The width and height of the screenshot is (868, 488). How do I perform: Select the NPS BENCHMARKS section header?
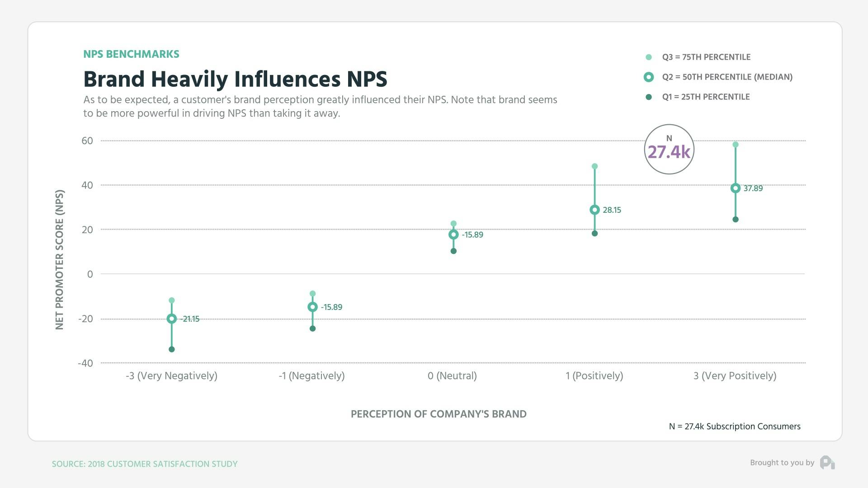[x=131, y=54]
